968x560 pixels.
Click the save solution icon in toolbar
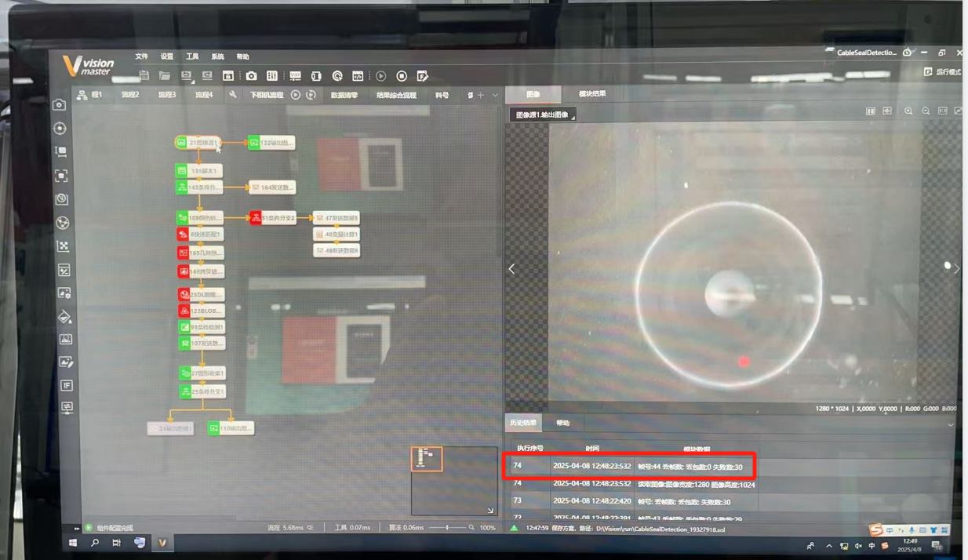(x=144, y=76)
